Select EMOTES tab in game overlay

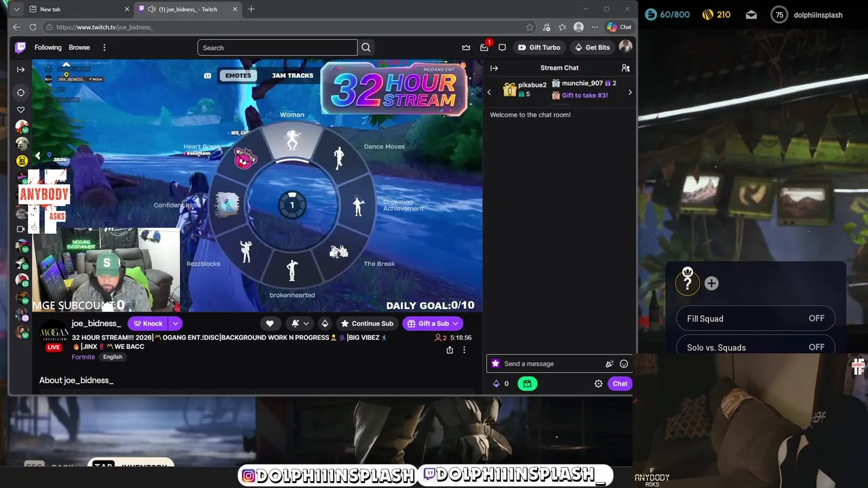(238, 75)
